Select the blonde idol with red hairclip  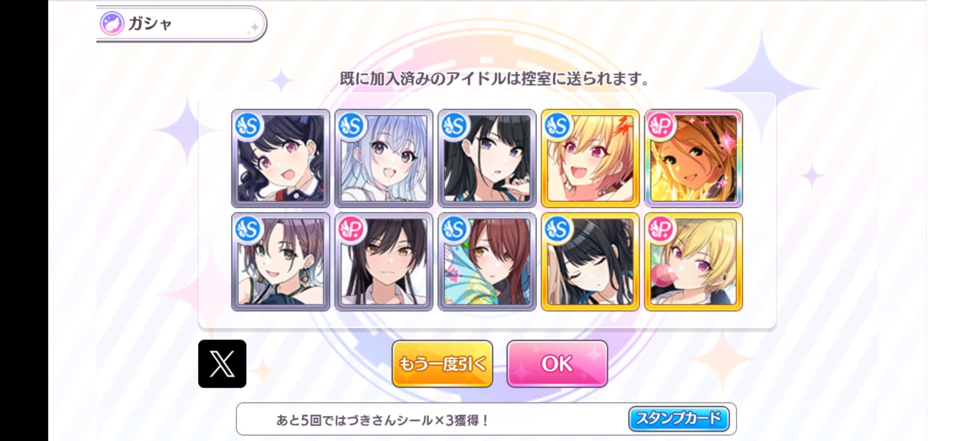click(x=590, y=158)
